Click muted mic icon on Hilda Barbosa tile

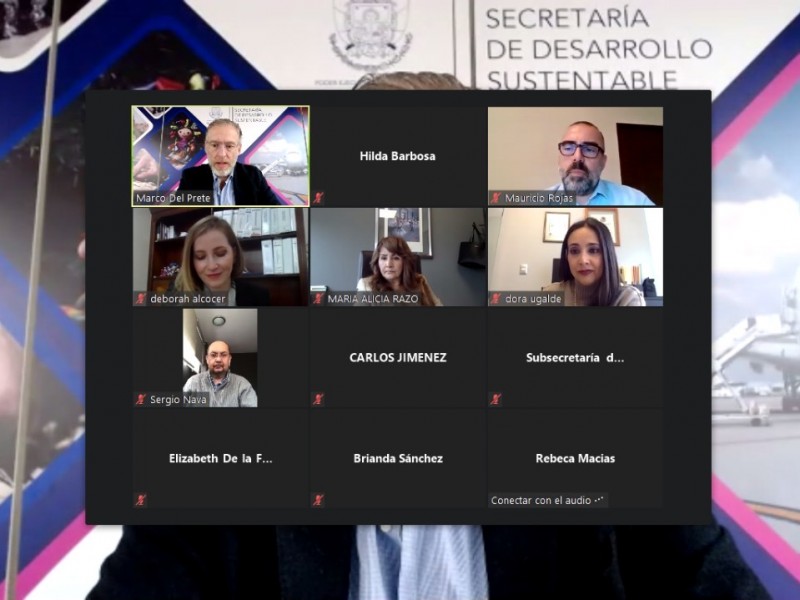point(318,197)
